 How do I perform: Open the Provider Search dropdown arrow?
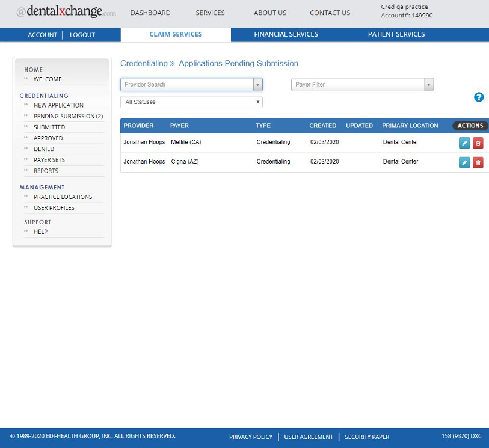(257, 85)
